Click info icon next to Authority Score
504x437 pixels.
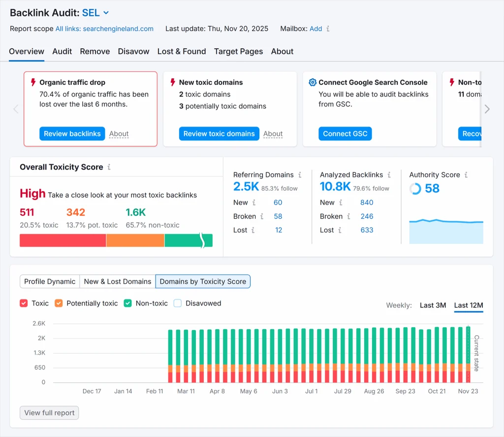(466, 175)
